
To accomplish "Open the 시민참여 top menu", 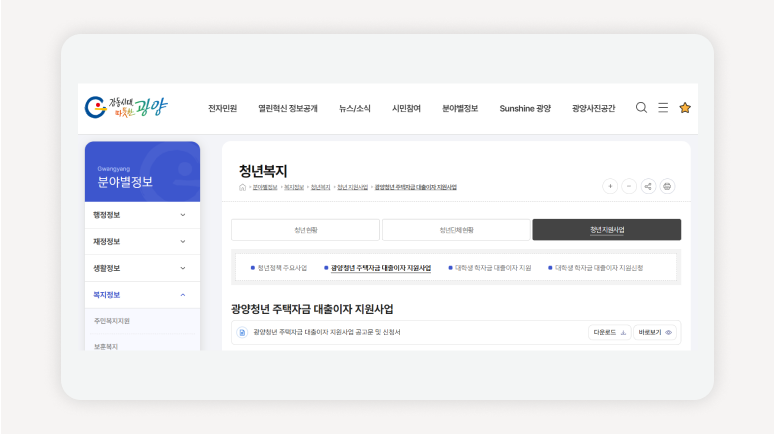I will tap(406, 108).
